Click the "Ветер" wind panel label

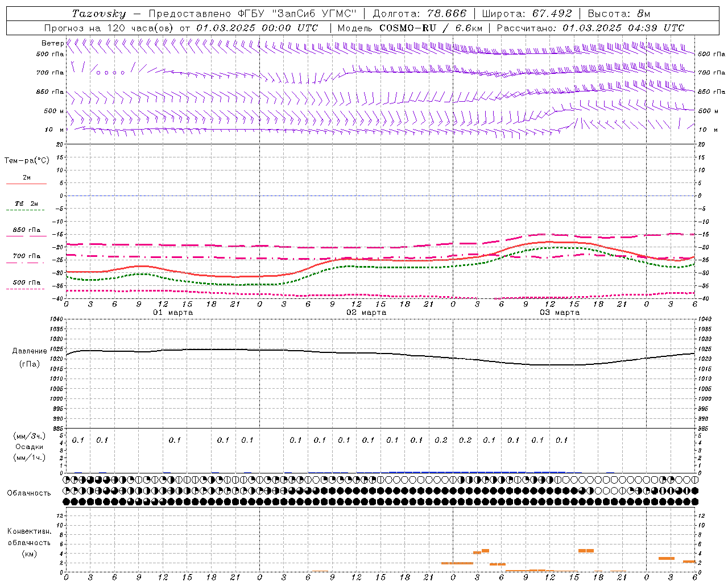[52, 43]
